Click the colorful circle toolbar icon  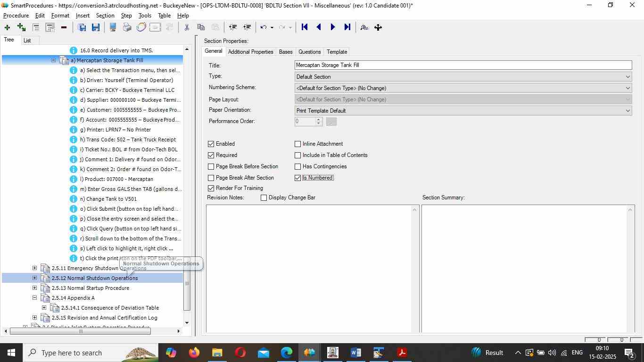(x=141, y=27)
